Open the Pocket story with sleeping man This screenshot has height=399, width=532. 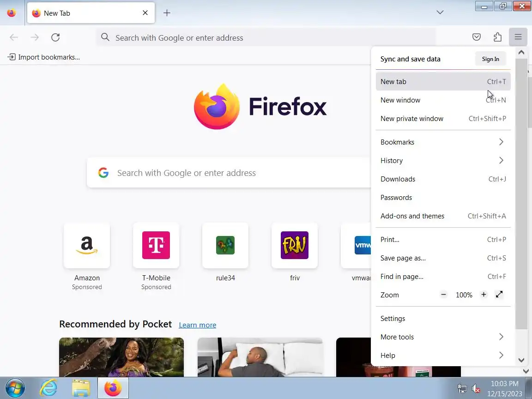point(260,357)
